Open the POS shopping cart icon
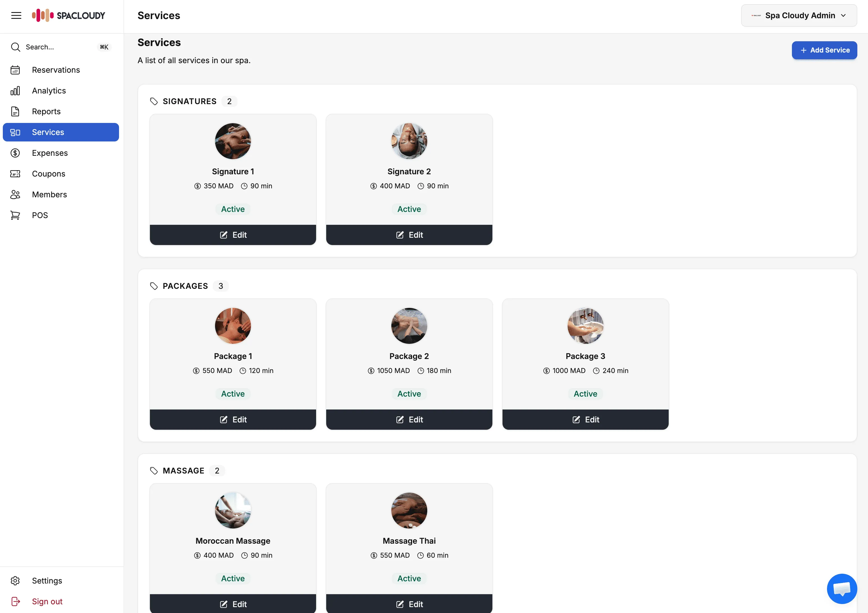The image size is (868, 613). (x=15, y=215)
